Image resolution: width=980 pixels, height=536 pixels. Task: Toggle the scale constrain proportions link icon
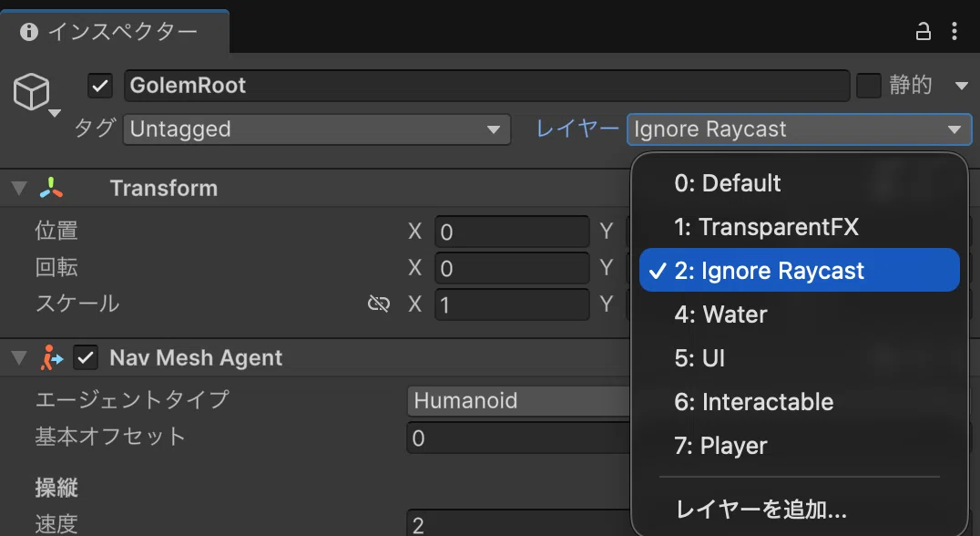click(x=379, y=304)
